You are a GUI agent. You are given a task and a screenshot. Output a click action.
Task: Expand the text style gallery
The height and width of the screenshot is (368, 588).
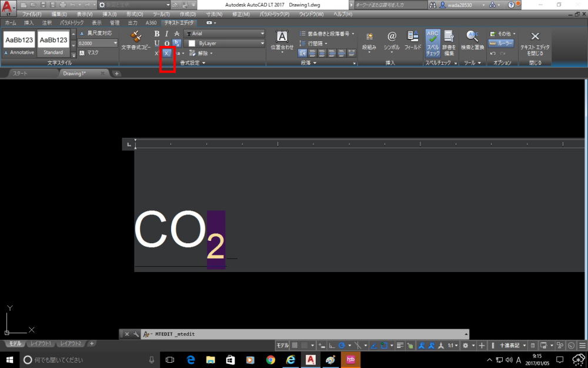click(73, 54)
